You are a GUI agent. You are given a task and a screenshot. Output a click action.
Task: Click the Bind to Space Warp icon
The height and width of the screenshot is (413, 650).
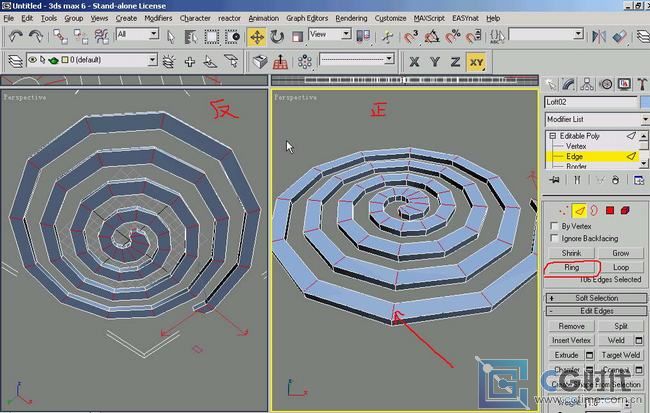101,36
